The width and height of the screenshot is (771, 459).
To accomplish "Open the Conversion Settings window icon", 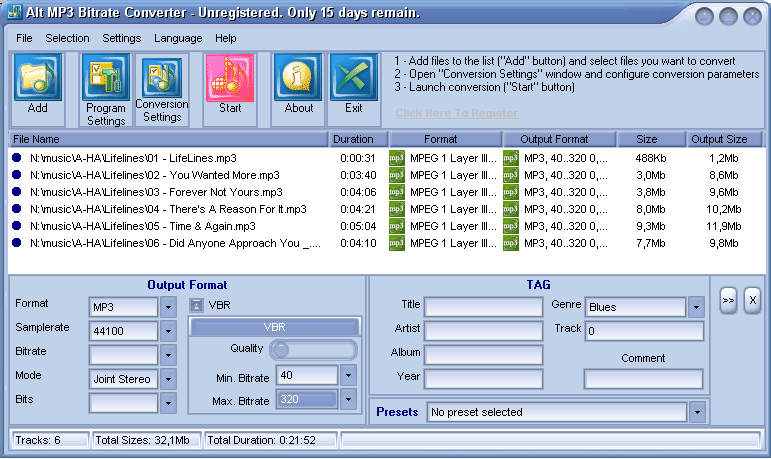I will [x=161, y=80].
